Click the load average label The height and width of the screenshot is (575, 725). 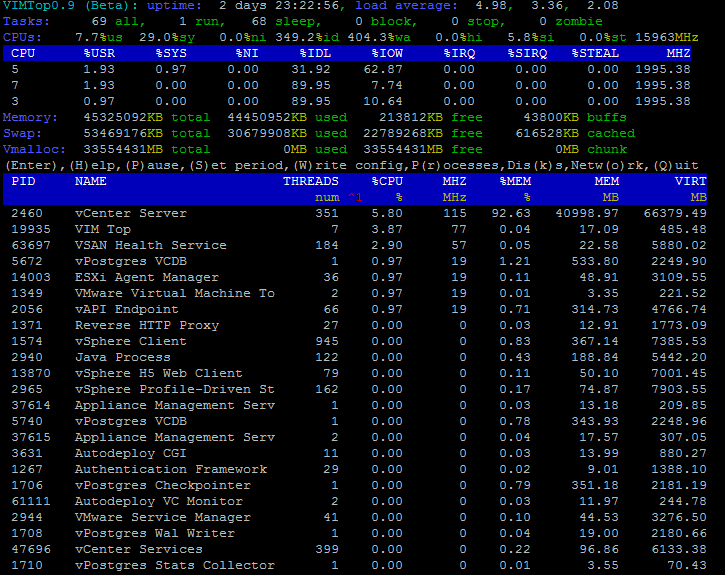coord(406,6)
